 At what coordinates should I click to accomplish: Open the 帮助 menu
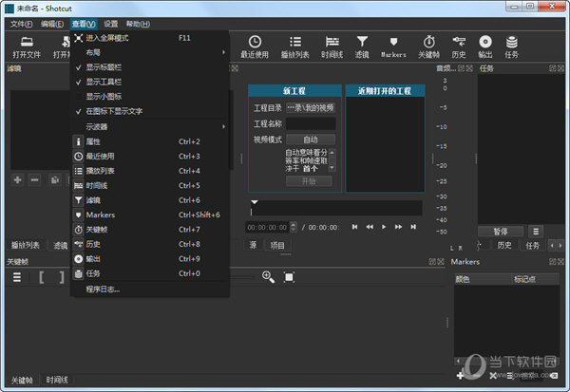pos(138,24)
